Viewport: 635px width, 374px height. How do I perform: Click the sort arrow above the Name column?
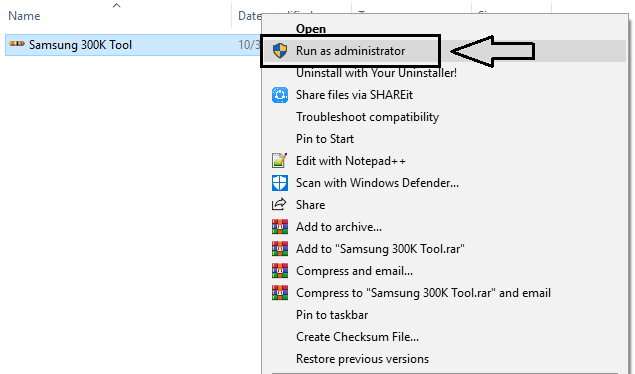(x=117, y=5)
